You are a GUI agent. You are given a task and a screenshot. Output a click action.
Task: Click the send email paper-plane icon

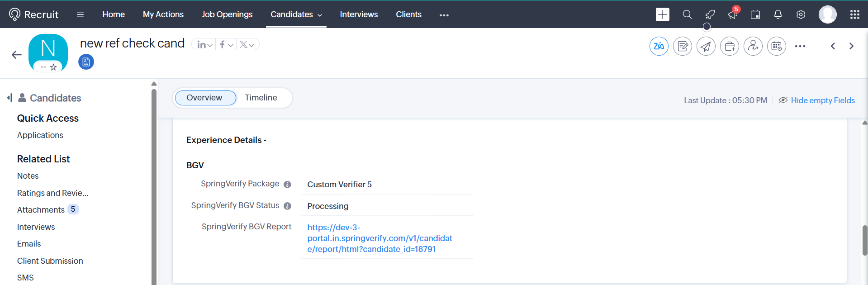click(706, 46)
